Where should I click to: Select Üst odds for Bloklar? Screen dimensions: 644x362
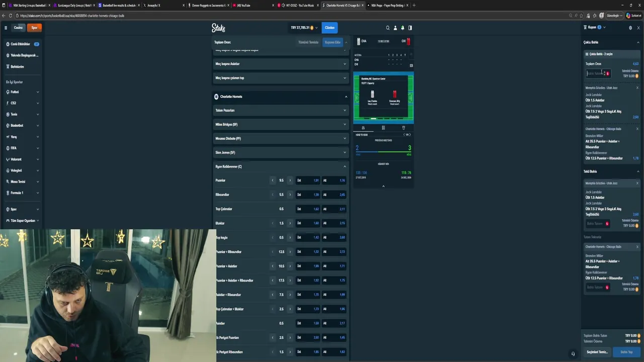pyautogui.click(x=307, y=223)
